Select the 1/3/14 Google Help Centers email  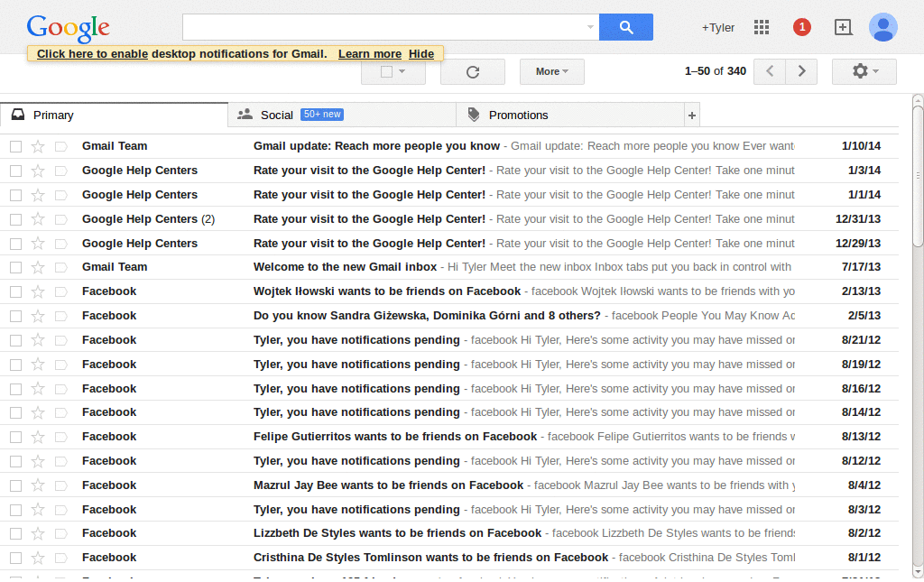click(16, 171)
